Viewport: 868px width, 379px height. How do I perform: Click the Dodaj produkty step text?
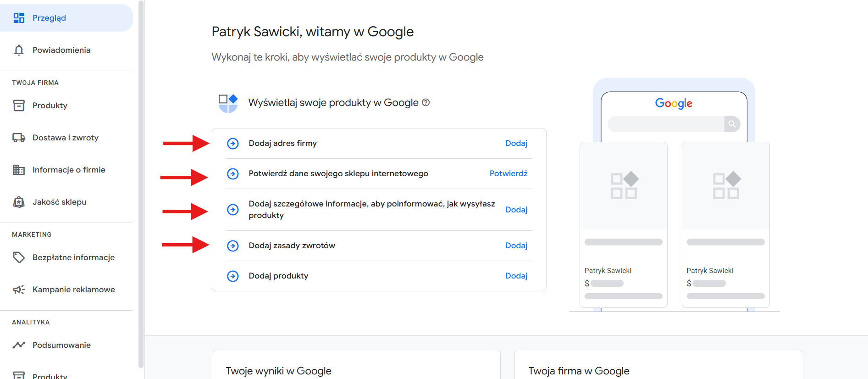[278, 276]
